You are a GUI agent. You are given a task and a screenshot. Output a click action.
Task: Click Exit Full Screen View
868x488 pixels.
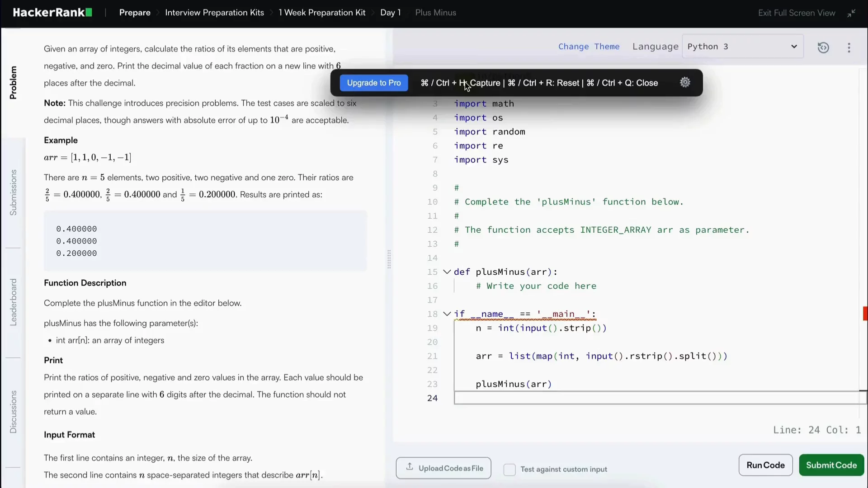point(797,13)
